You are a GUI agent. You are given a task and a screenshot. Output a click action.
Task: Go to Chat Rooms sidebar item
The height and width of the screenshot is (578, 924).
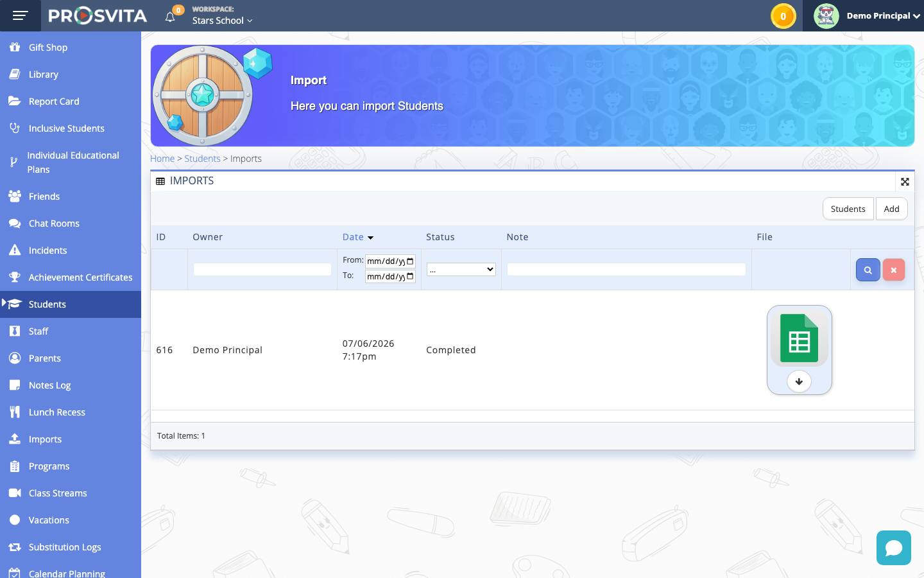tap(71, 223)
